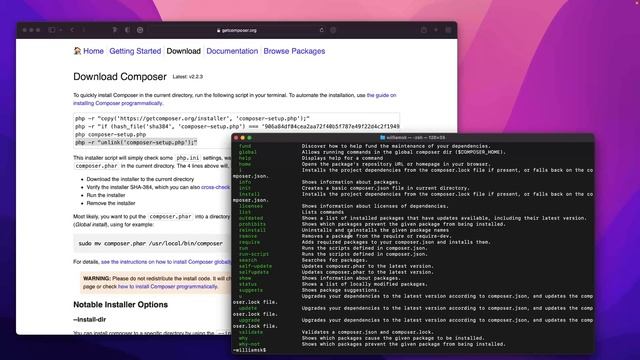The image size is (640, 360).
Task: Close the Terminal window with red button
Action: tap(236, 138)
